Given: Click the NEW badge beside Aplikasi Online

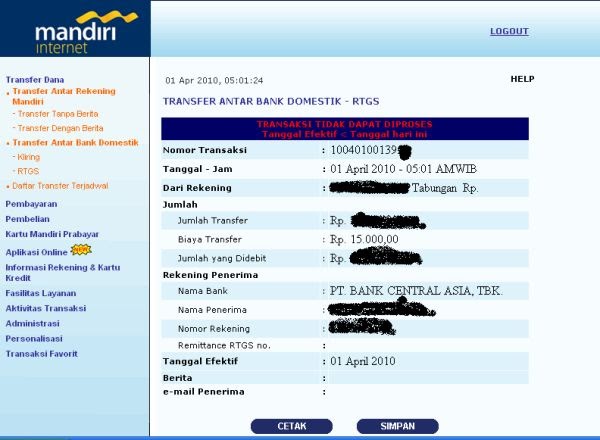Looking at the screenshot, I should tap(81, 250).
